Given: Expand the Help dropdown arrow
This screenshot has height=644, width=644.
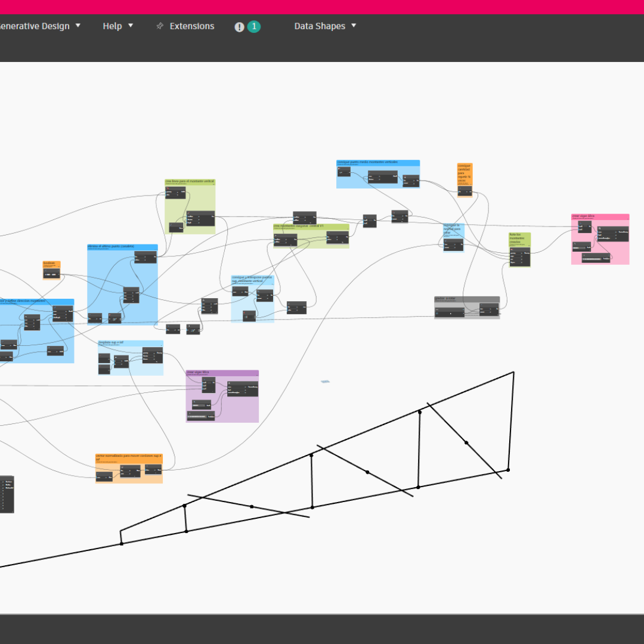Looking at the screenshot, I should pos(131,26).
